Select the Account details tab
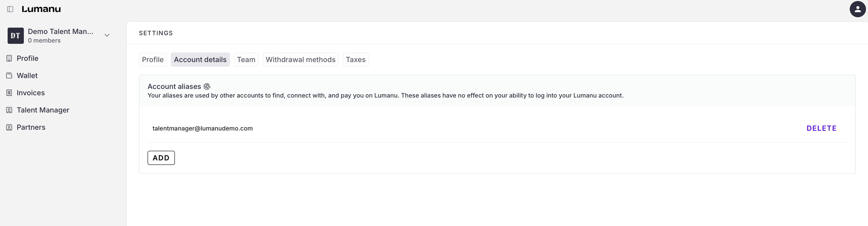868x226 pixels. [x=200, y=60]
